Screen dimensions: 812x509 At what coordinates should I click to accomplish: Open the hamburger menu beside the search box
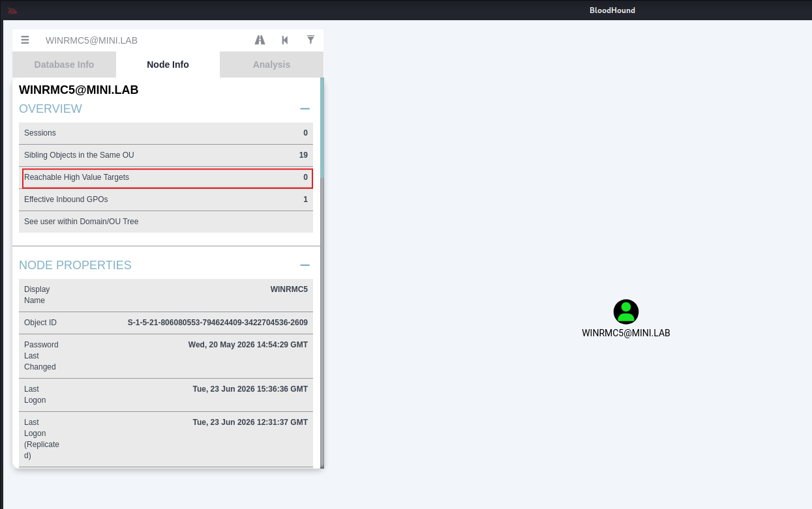(25, 40)
